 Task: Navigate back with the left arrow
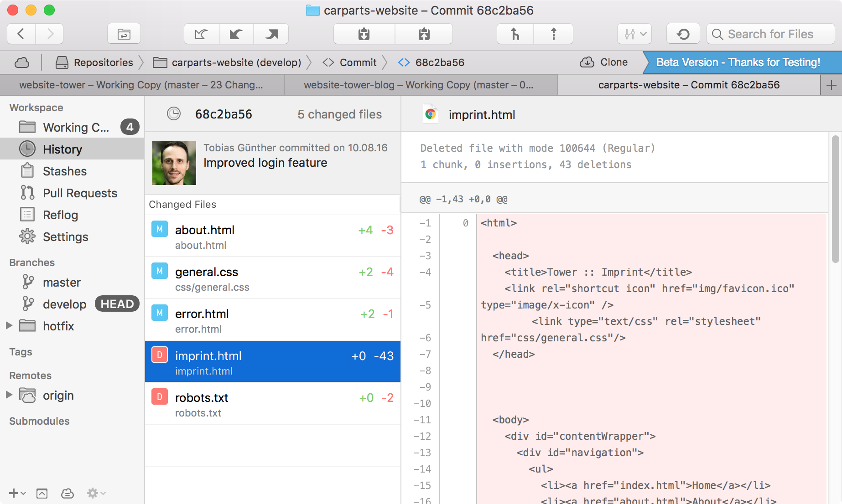pyautogui.click(x=21, y=34)
